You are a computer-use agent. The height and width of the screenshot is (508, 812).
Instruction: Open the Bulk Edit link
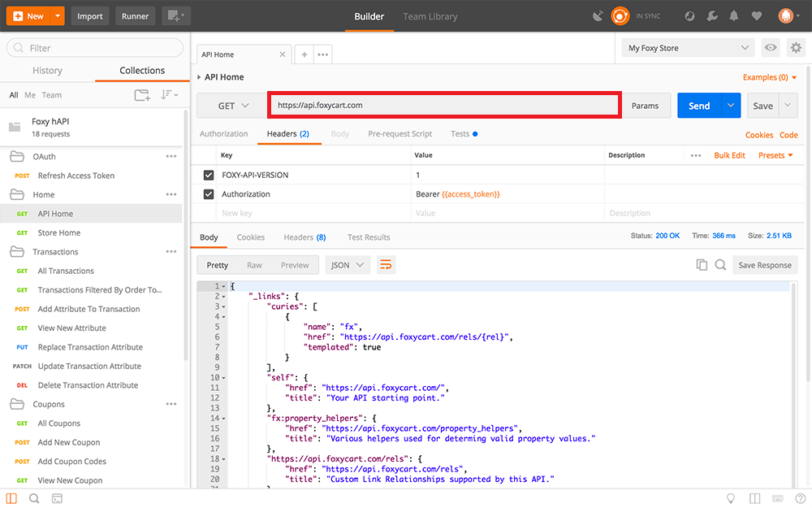[x=730, y=155]
